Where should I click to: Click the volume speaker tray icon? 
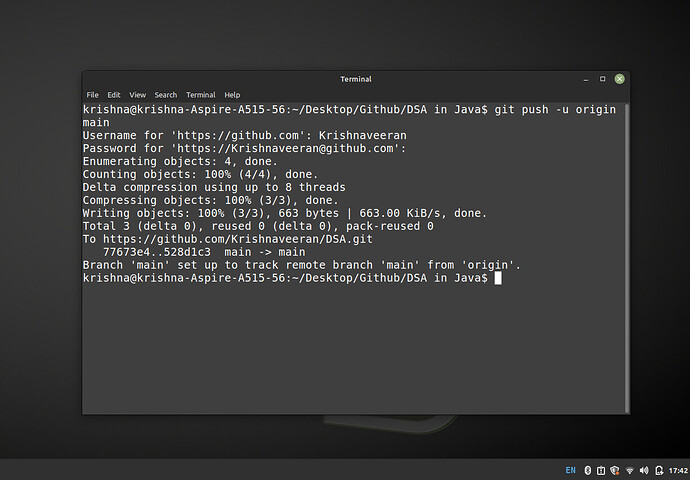coord(644,470)
